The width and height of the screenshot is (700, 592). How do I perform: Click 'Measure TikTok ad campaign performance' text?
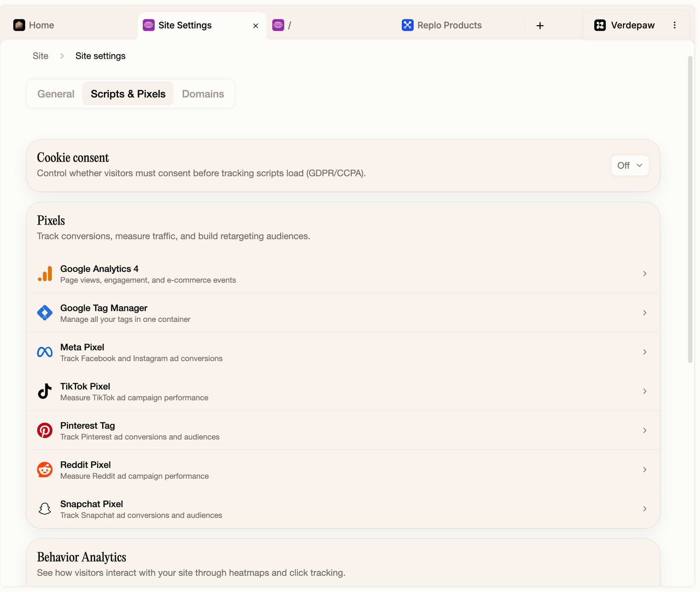(134, 397)
